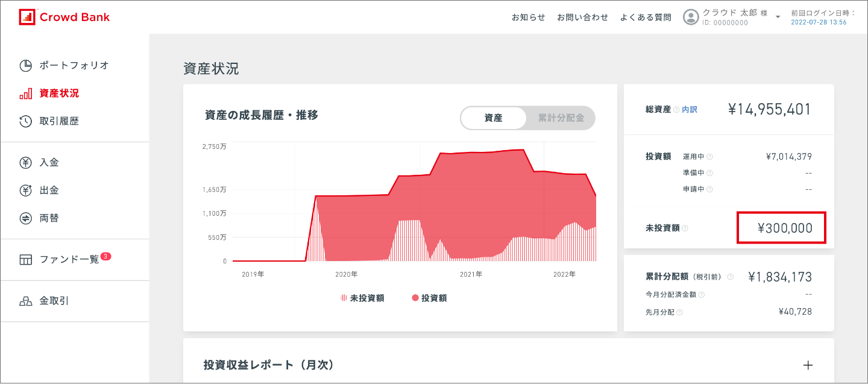This screenshot has width=868, height=384.
Task: Click the user avatar profile icon
Action: pyautogui.click(x=691, y=17)
